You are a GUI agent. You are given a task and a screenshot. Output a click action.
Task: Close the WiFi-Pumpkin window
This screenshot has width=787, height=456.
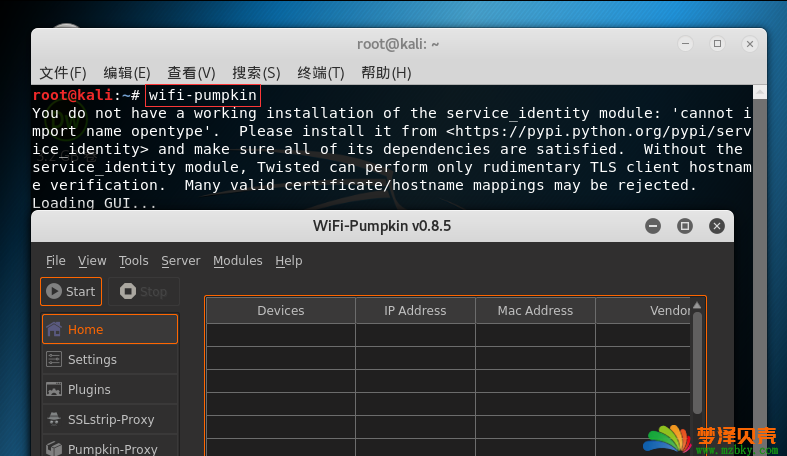717,226
